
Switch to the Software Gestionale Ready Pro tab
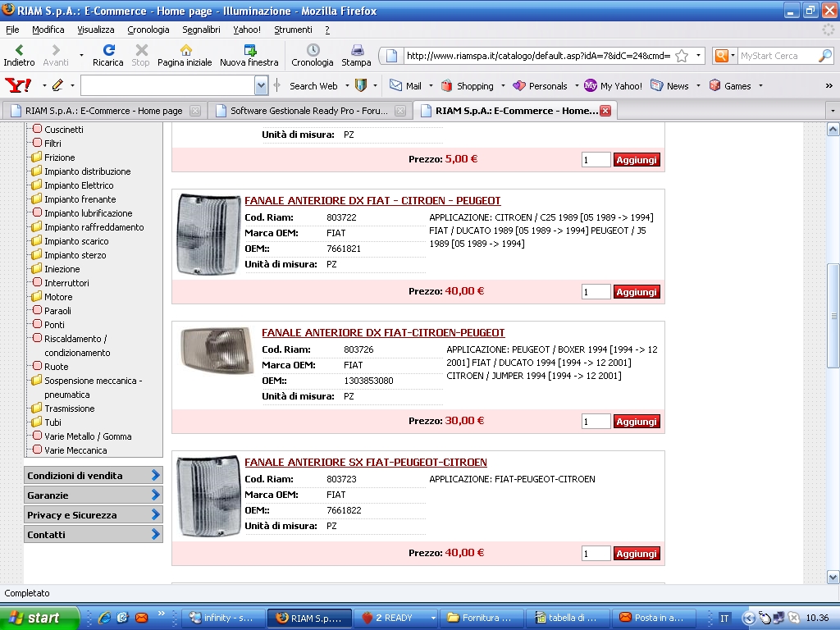point(309,111)
